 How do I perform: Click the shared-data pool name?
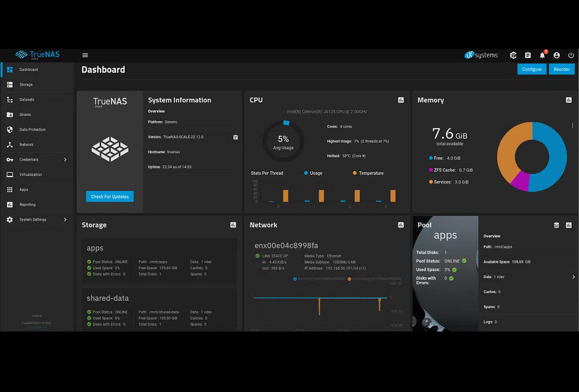108,298
